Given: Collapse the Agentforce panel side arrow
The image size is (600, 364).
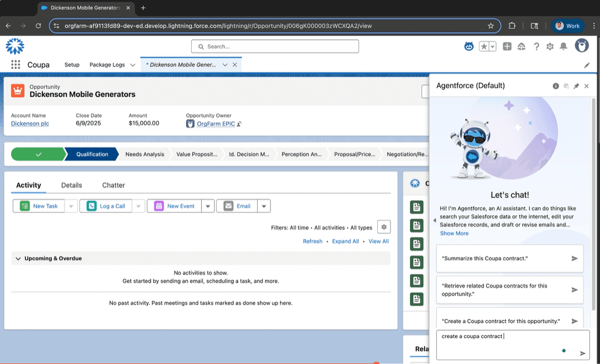Looking at the screenshot, I should point(434,220).
